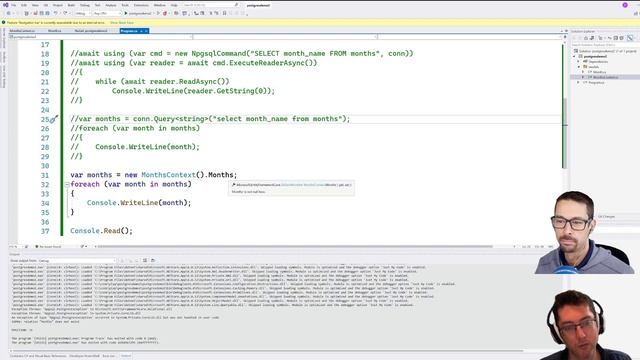
Task: Collapse the postgresdemo2 project node
Action: click(x=574, y=56)
